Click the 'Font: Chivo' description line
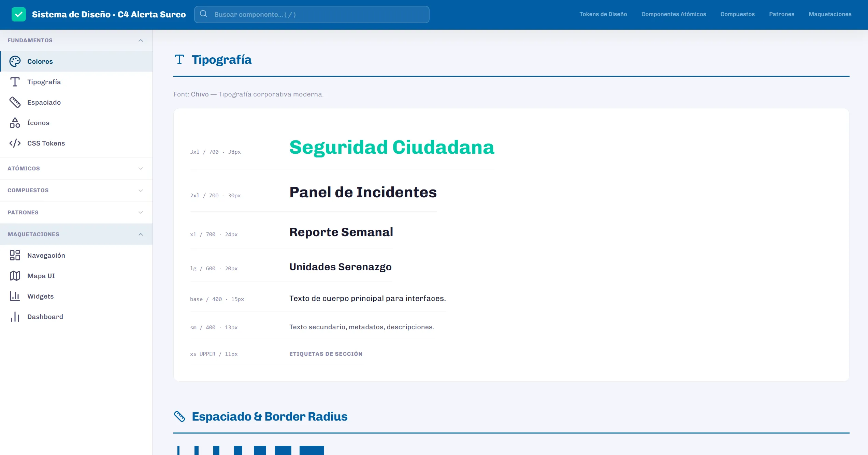868x455 pixels. [x=248, y=94]
